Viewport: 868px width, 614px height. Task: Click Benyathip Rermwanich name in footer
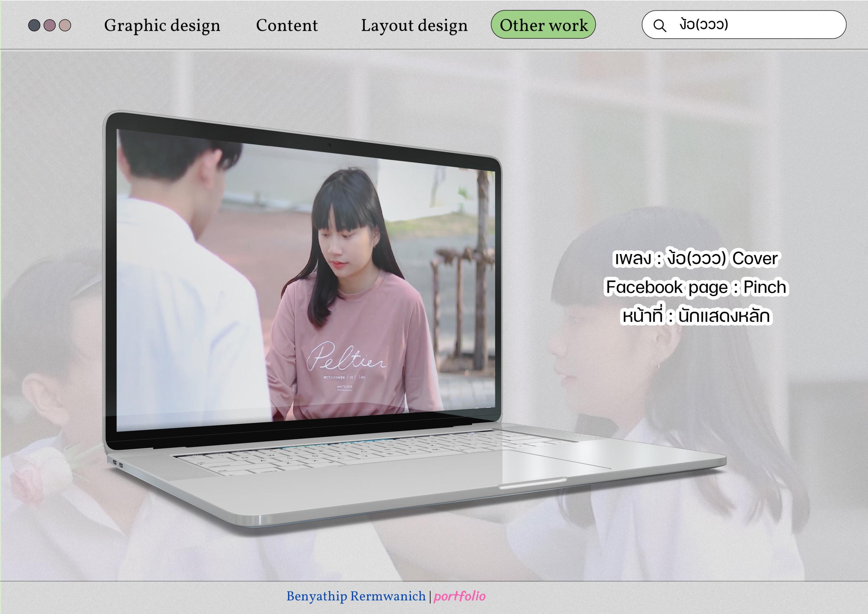point(356,596)
